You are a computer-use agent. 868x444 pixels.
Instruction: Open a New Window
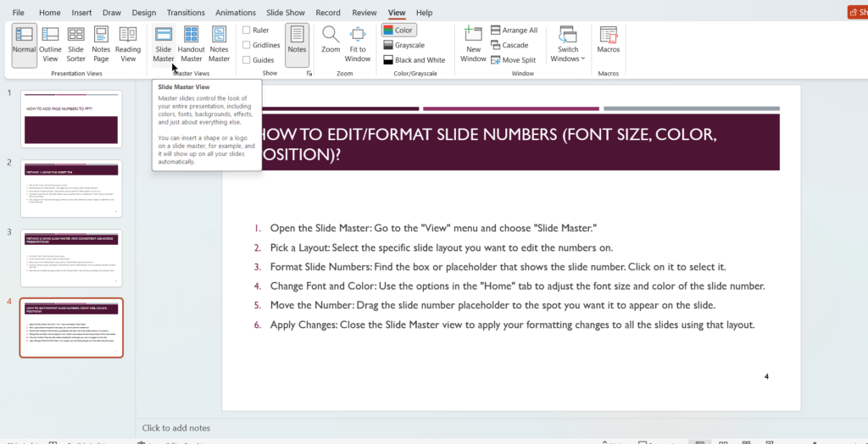pyautogui.click(x=473, y=44)
